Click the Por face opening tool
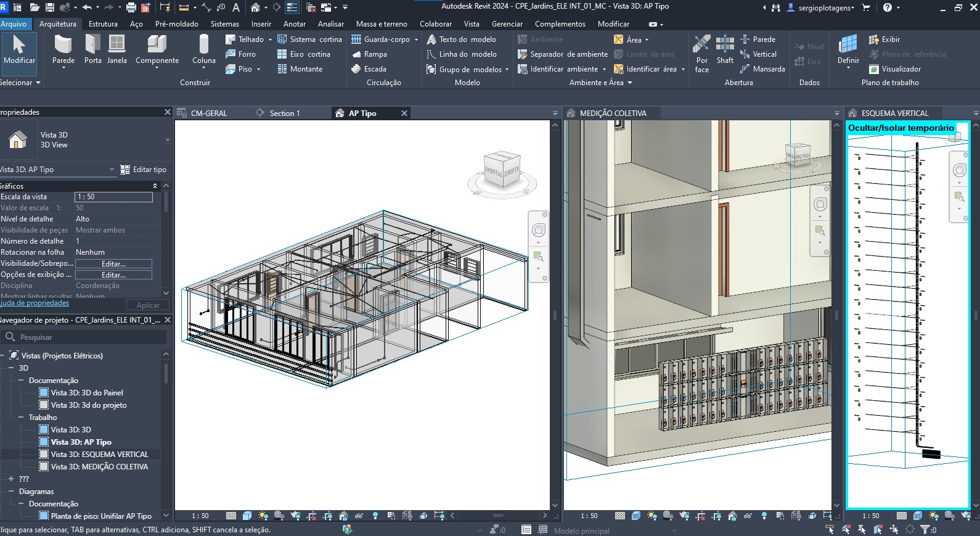Screen dimensions: 980x536 tap(701, 53)
